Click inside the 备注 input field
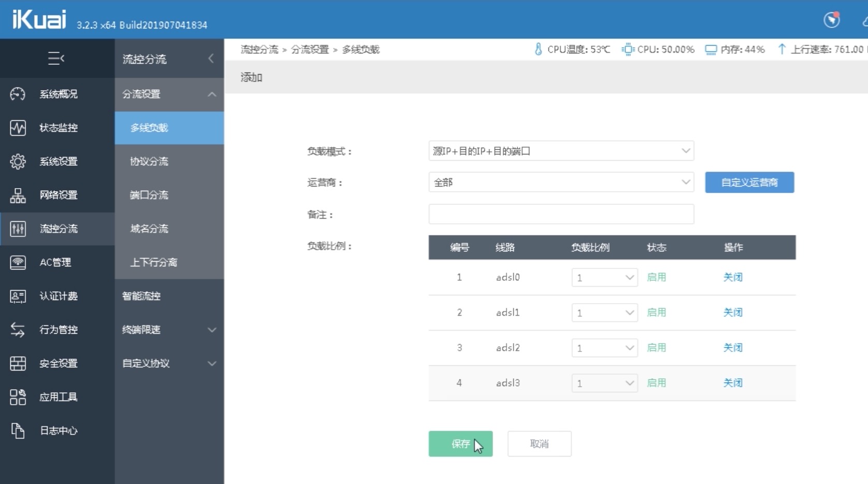 coord(561,214)
